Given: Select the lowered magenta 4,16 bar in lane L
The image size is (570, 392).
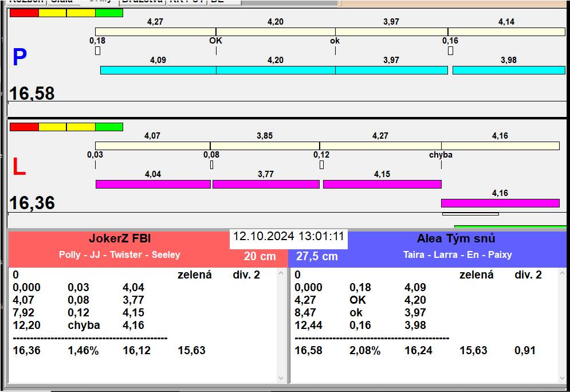Looking at the screenshot, I should [x=500, y=203].
